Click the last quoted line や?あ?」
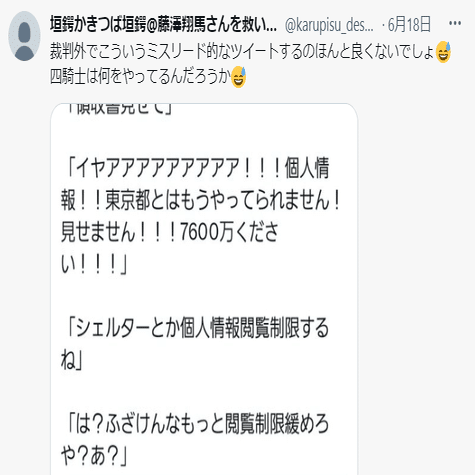Screen dimensions: 475x475 pos(94,456)
